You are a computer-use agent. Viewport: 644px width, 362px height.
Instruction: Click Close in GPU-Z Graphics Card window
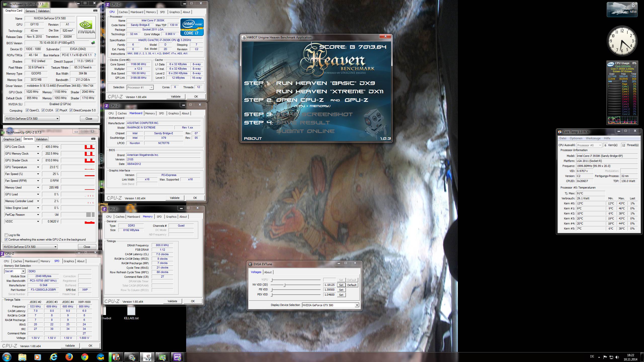tap(89, 119)
